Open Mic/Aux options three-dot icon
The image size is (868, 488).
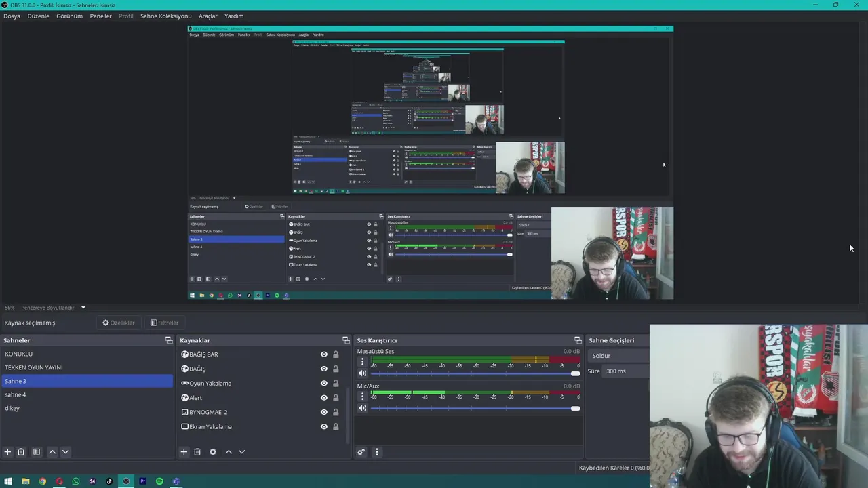[362, 396]
